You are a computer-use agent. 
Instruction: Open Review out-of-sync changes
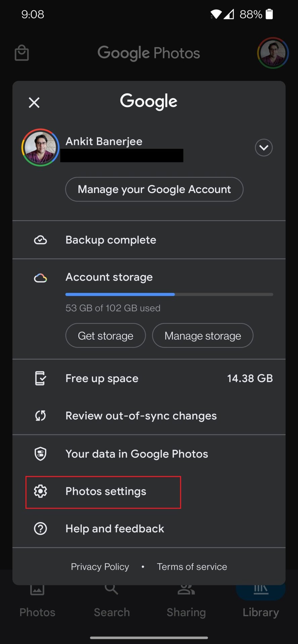[141, 416]
